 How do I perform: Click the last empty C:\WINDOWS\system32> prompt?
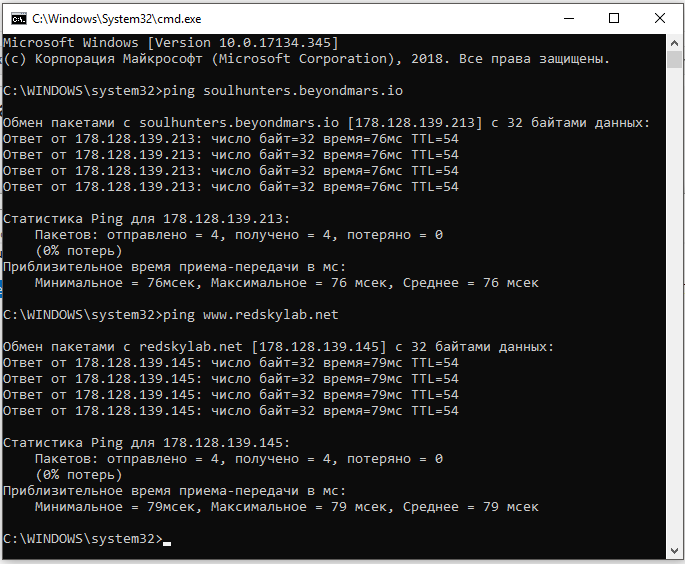[86, 539]
